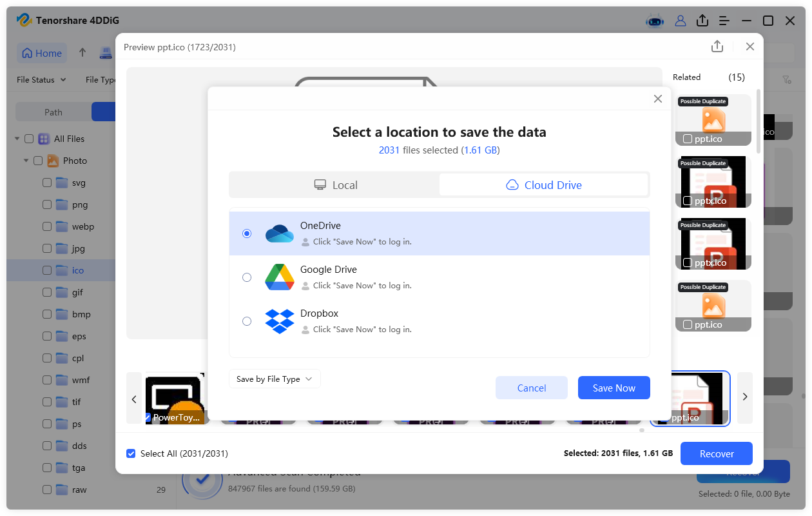
Task: Check the first related ppt.ico checkbox
Action: [688, 139]
